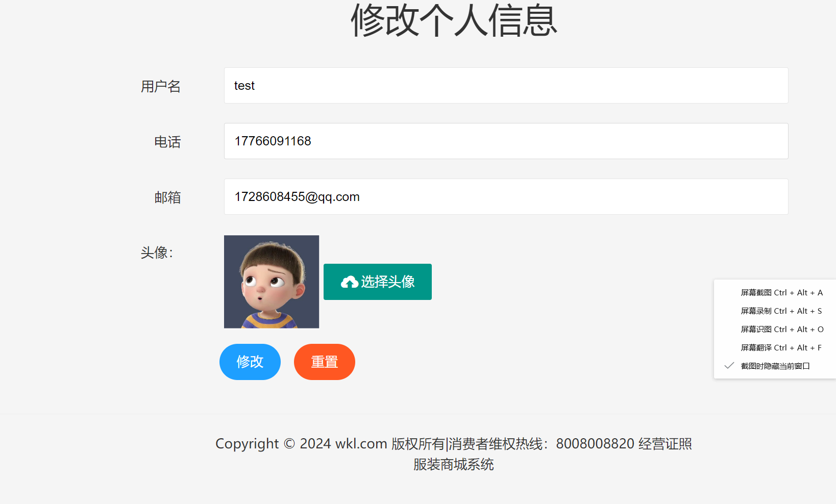Click the 电话 label
Image resolution: width=836 pixels, height=504 pixels.
(167, 142)
